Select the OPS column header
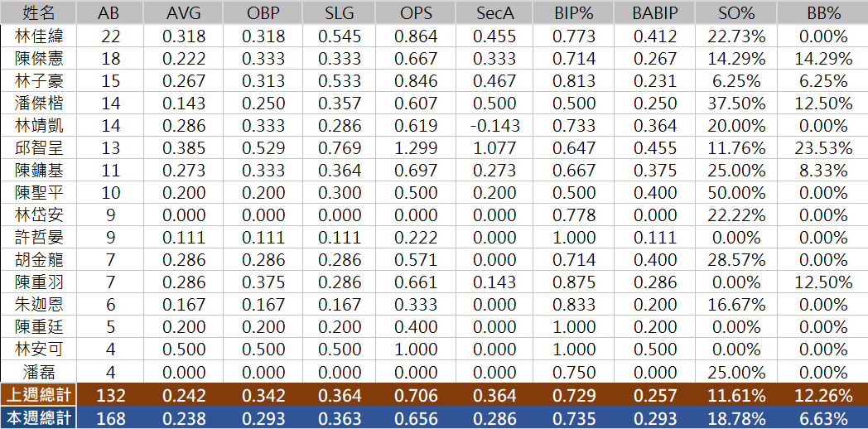Screen dimensions: 868x429 pos(415,12)
